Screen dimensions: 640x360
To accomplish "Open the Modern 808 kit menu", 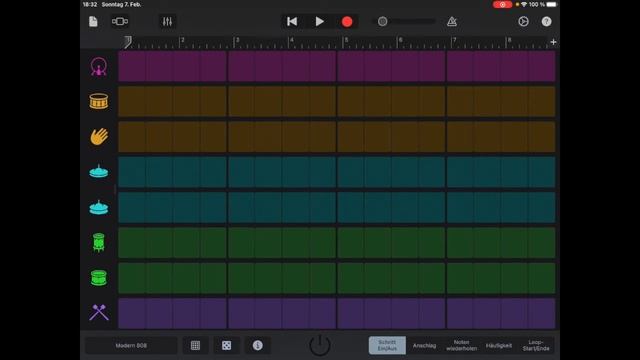I will (x=131, y=345).
